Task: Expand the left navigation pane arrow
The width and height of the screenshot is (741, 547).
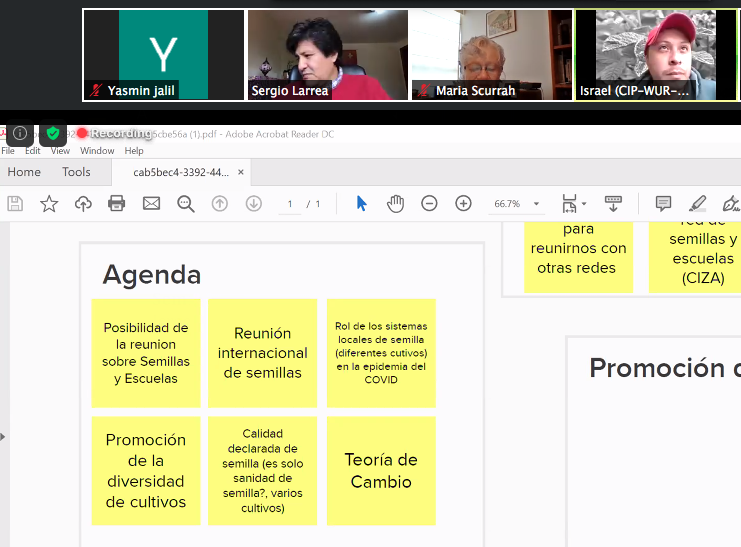Action: tap(4, 436)
